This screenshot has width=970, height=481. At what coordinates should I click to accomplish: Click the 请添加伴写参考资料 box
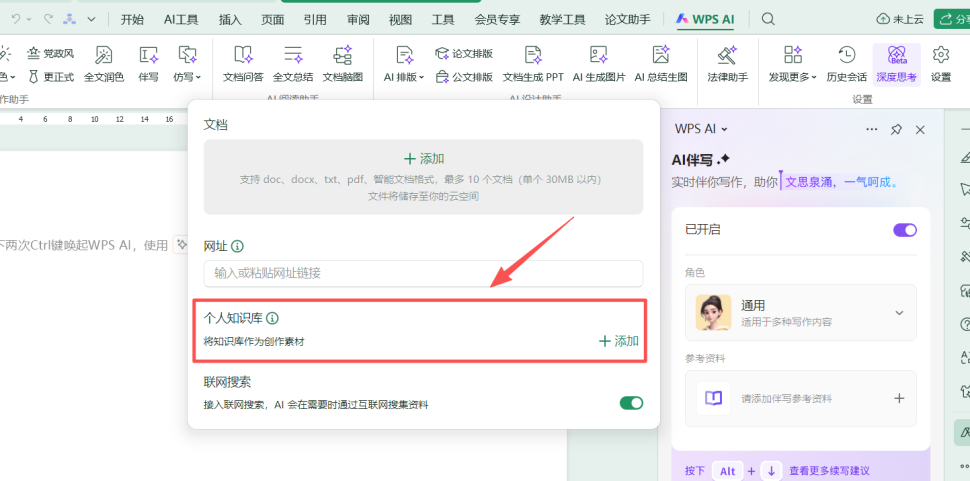[x=800, y=398]
